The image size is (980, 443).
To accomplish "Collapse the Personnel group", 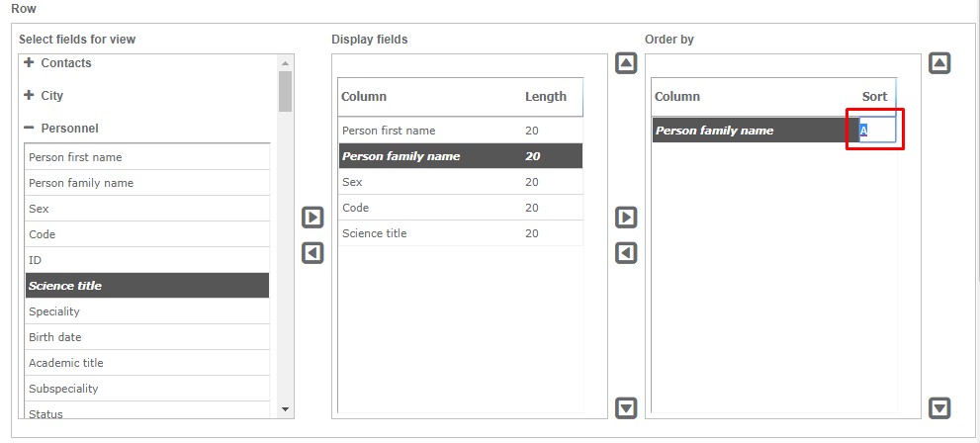I will 30,129.
